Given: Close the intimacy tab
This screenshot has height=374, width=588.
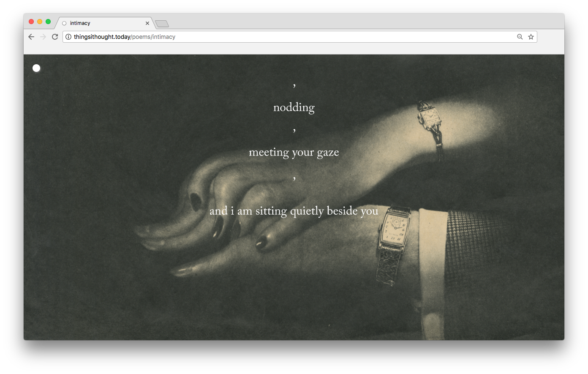Looking at the screenshot, I should click(147, 23).
